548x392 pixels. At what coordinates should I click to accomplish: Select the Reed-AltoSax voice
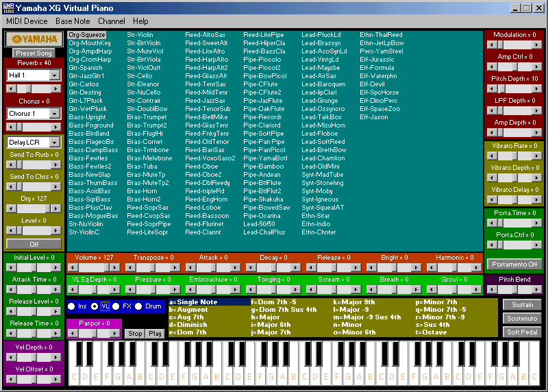[205, 35]
